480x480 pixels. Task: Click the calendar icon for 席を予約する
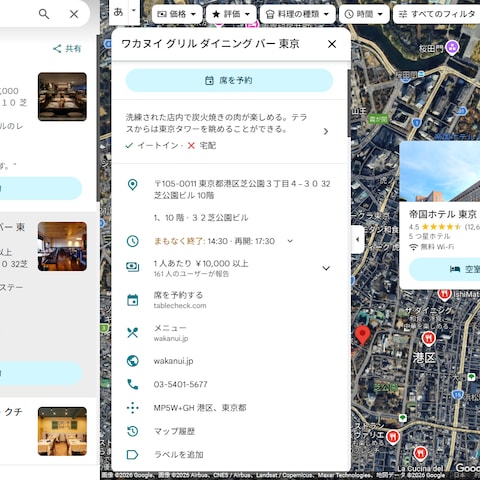click(133, 300)
